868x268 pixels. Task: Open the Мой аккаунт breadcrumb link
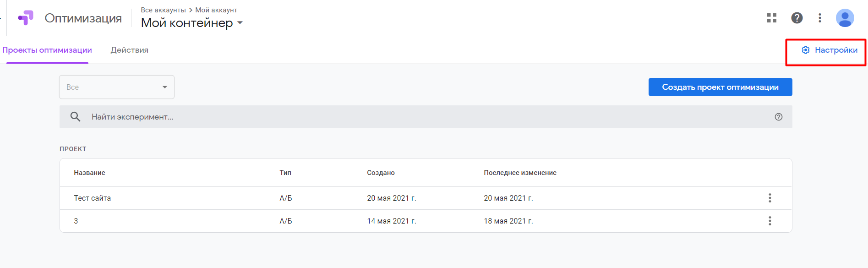pyautogui.click(x=216, y=10)
